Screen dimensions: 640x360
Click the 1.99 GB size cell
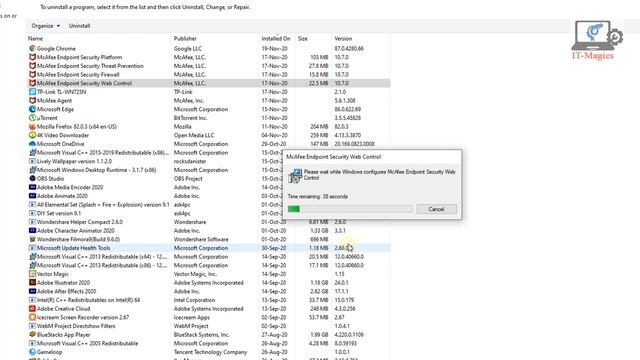click(x=319, y=334)
